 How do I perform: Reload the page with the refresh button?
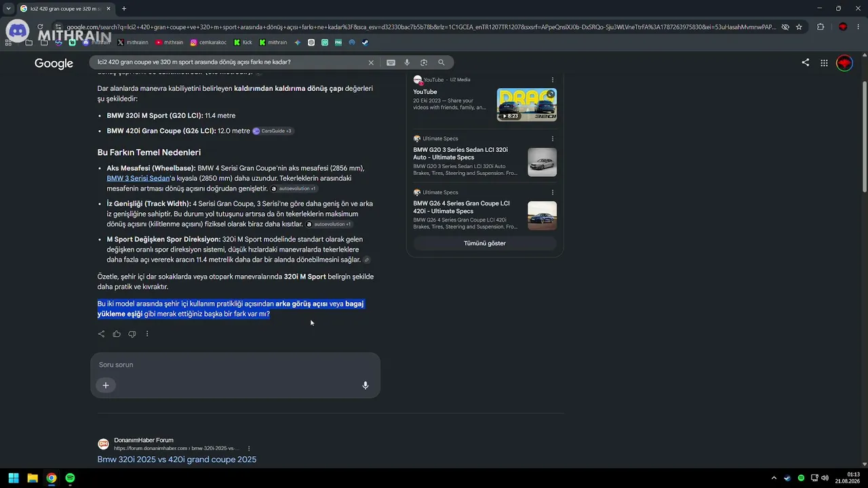pos(40,27)
